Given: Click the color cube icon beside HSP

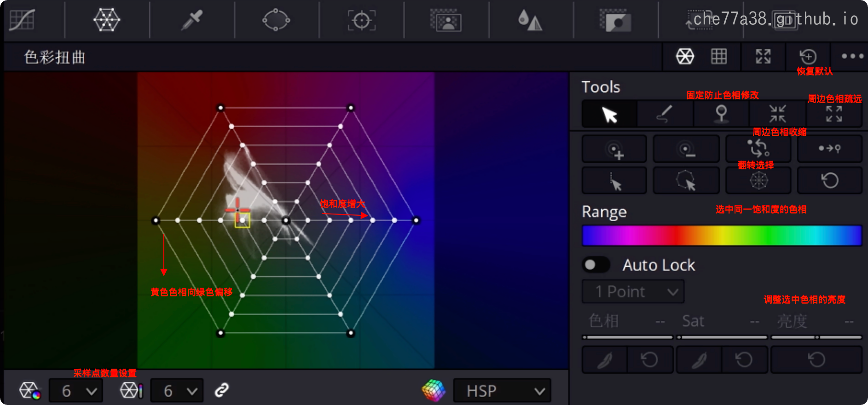Looking at the screenshot, I should [x=434, y=390].
